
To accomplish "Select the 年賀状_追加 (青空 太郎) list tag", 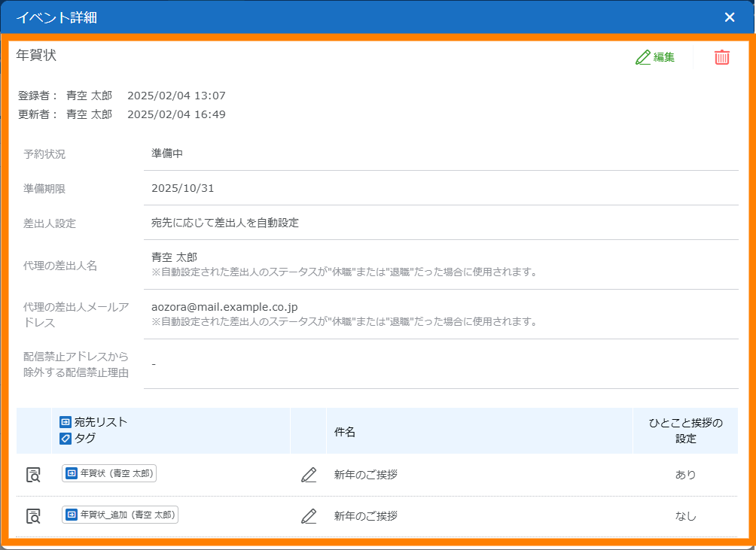I will tap(120, 515).
